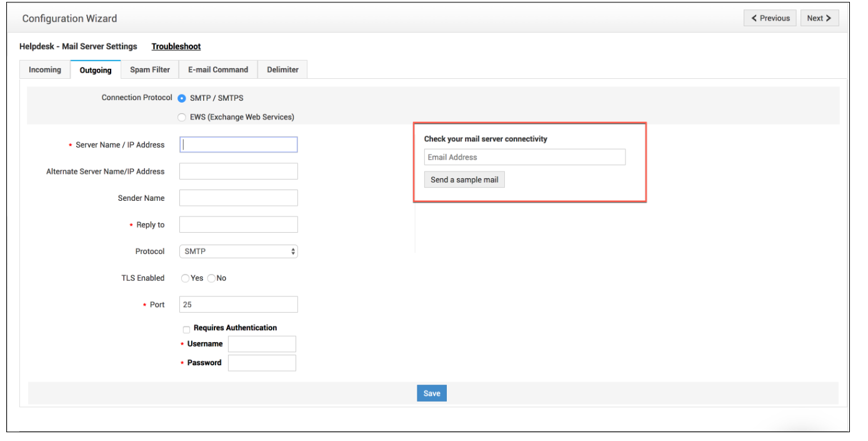868x441 pixels.
Task: Open the Delimiter tab
Action: [x=282, y=69]
